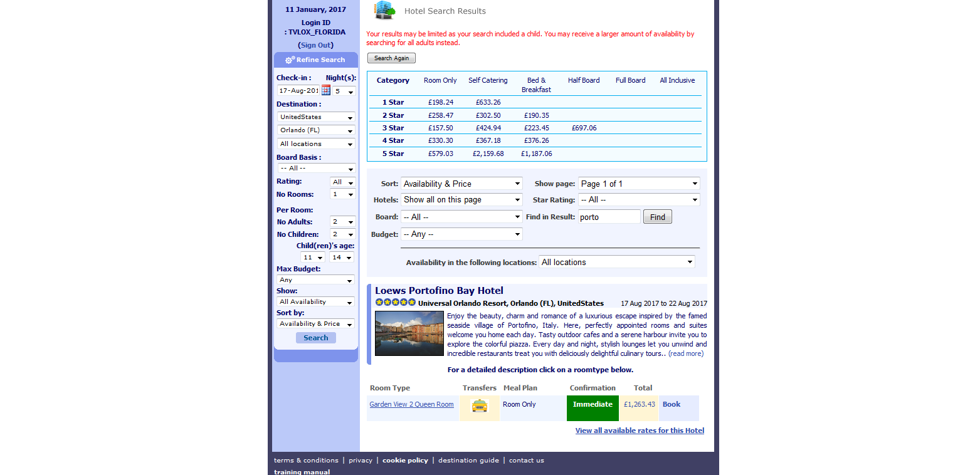Click the All Inclusive column header

click(x=677, y=80)
